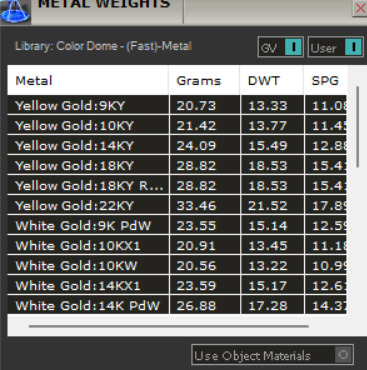
Task: Click the 15.49 DWT value
Action: pyautogui.click(x=268, y=146)
